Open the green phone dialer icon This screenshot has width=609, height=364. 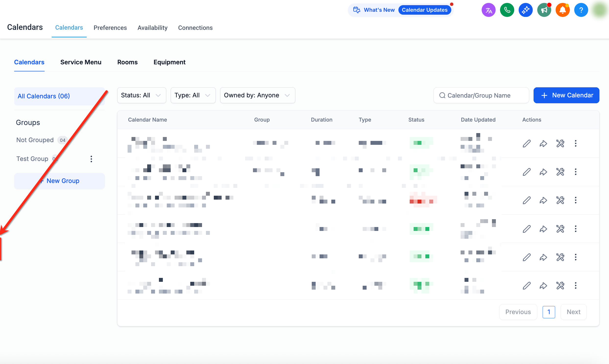tap(507, 10)
